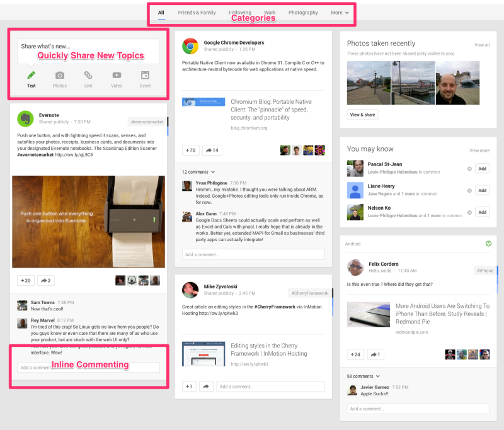
Task: Open Liane Henry's default blue avatar
Action: tap(355, 190)
